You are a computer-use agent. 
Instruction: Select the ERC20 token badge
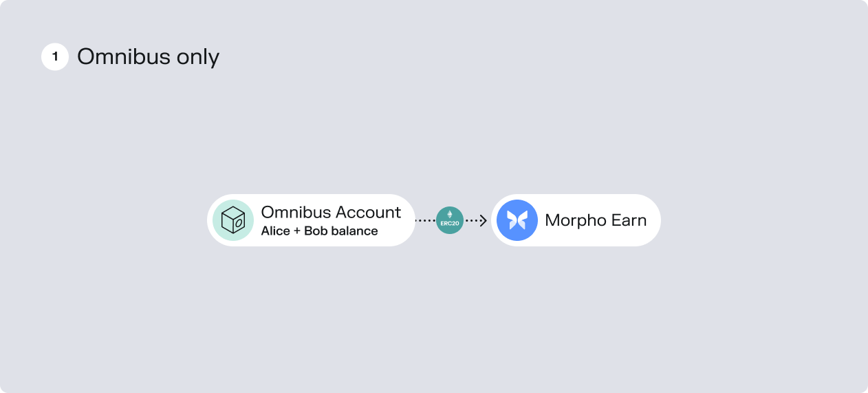(450, 220)
